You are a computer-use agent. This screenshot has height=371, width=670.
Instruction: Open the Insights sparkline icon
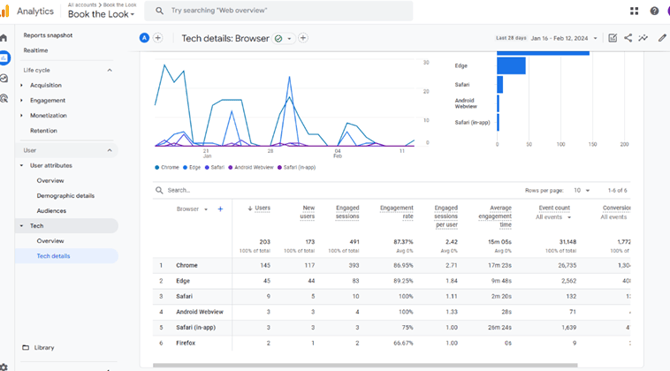coord(643,38)
